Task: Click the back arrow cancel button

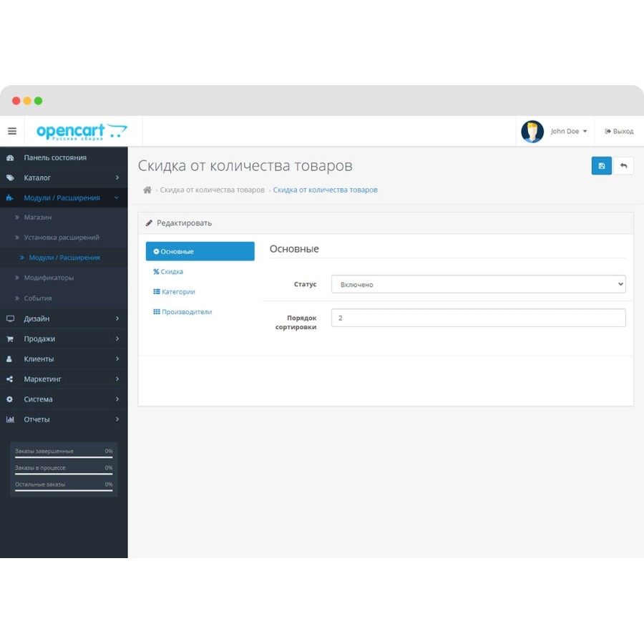Action: pyautogui.click(x=623, y=166)
